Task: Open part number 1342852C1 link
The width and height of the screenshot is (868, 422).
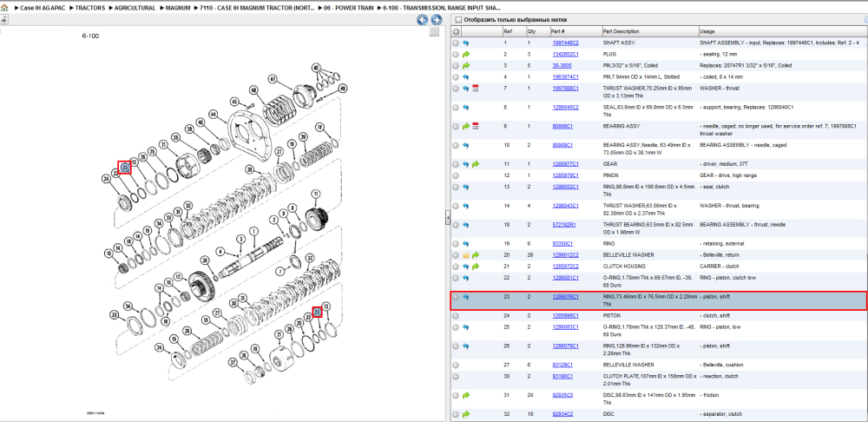Action: click(565, 55)
